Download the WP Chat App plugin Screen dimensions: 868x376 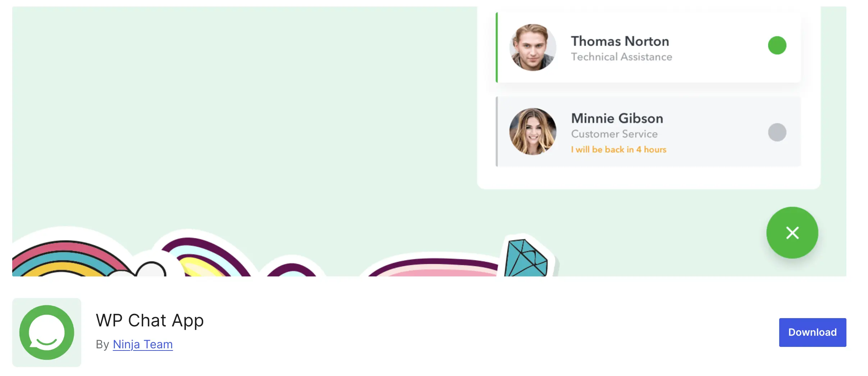(x=812, y=332)
